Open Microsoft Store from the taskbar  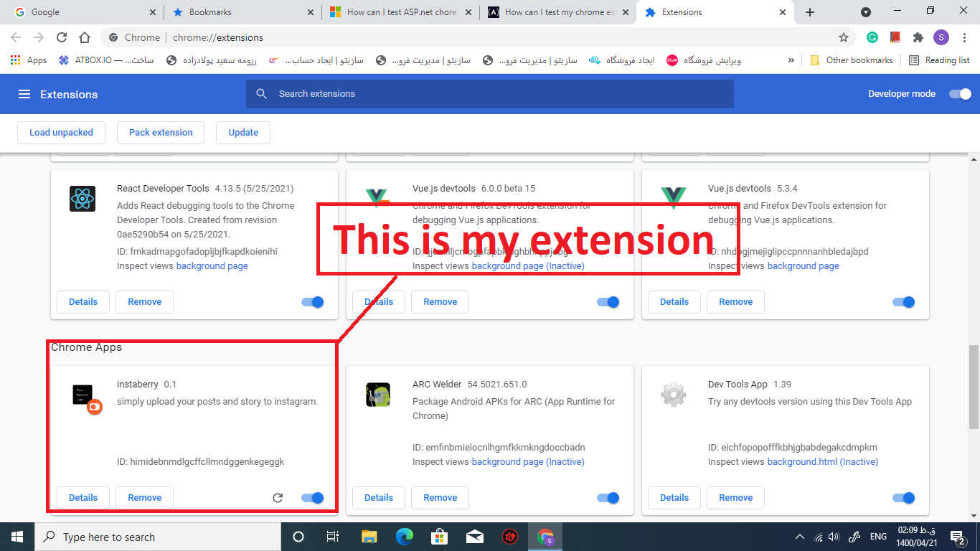coord(439,537)
